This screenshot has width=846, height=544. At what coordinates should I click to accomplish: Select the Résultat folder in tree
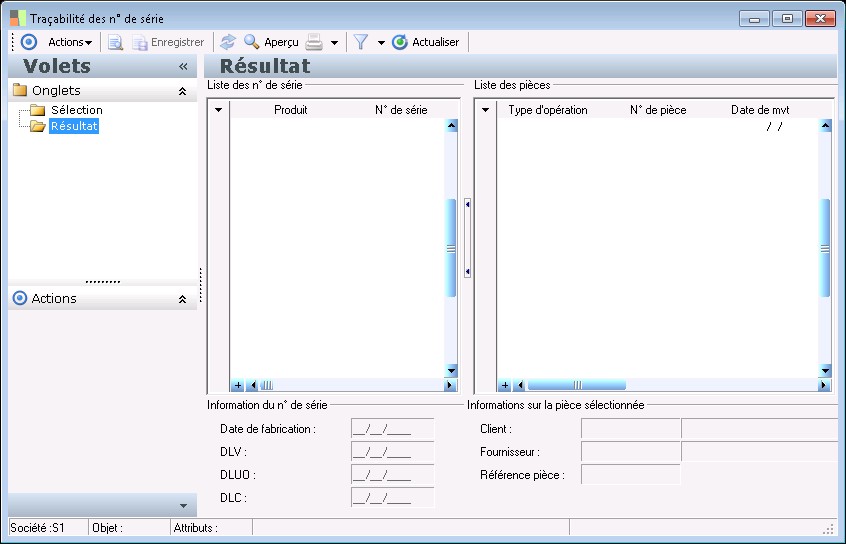coord(74,126)
